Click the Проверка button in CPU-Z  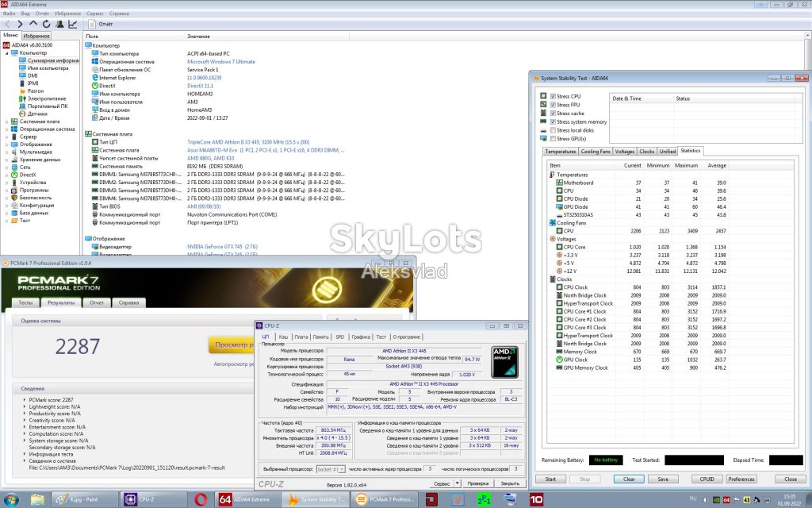(x=477, y=483)
